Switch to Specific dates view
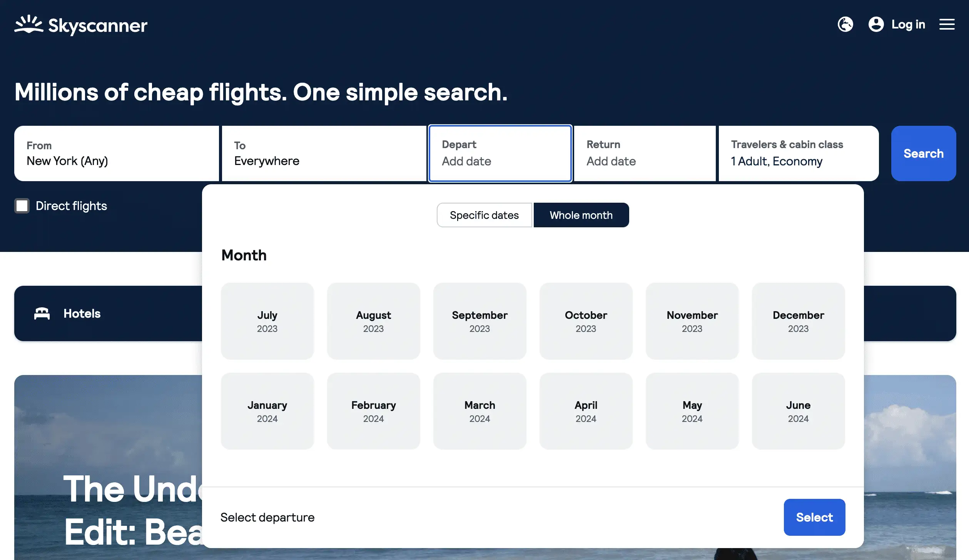Image resolution: width=969 pixels, height=560 pixels. click(484, 215)
